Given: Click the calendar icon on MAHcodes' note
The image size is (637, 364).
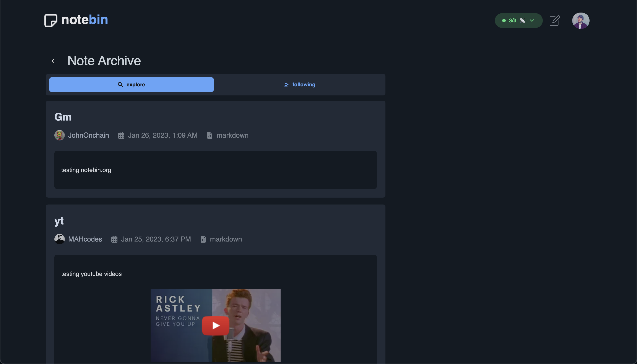Looking at the screenshot, I should (115, 239).
